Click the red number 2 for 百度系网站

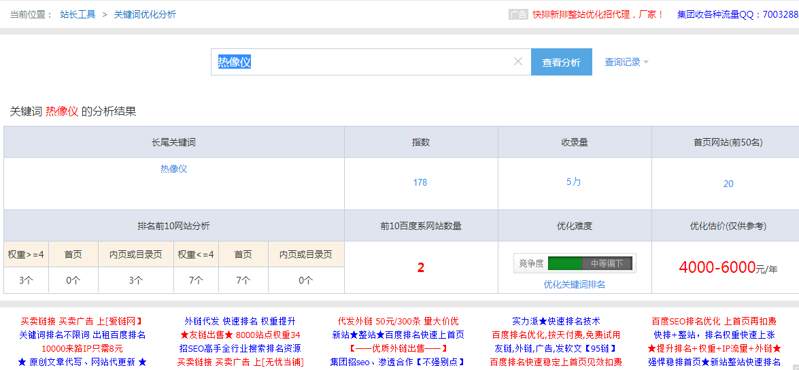(421, 268)
